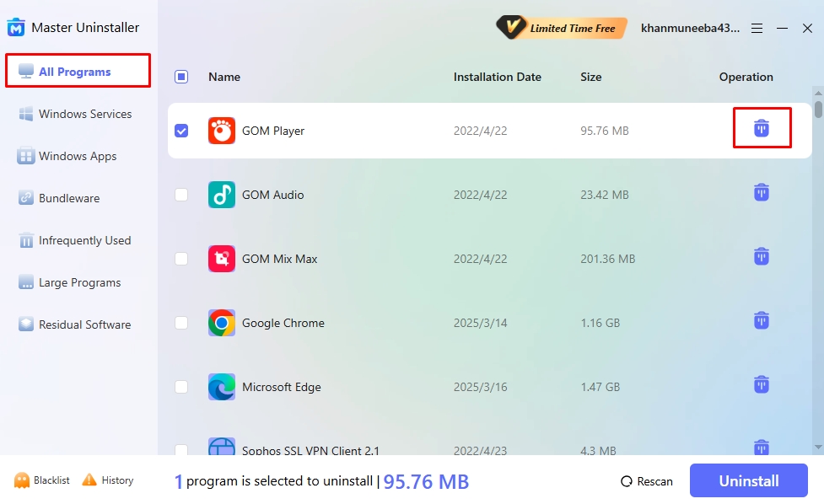Viewport: 824px width, 504px height.
Task: Click GOM Player's trash uninstall icon
Action: pyautogui.click(x=762, y=127)
